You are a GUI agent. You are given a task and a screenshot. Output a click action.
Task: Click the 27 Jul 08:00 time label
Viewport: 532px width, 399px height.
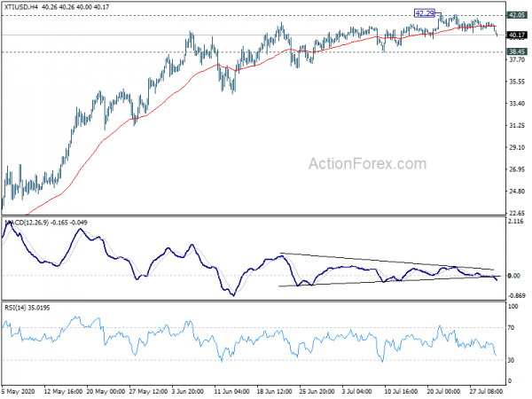tap(486, 391)
